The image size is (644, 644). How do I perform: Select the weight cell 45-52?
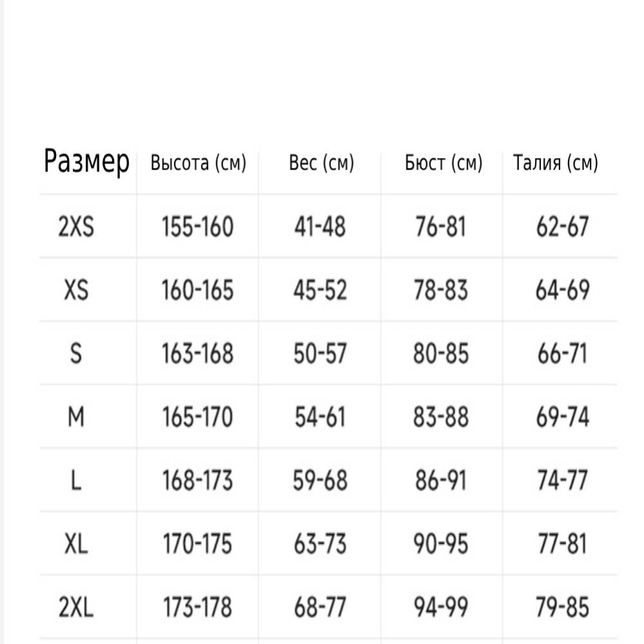click(320, 290)
